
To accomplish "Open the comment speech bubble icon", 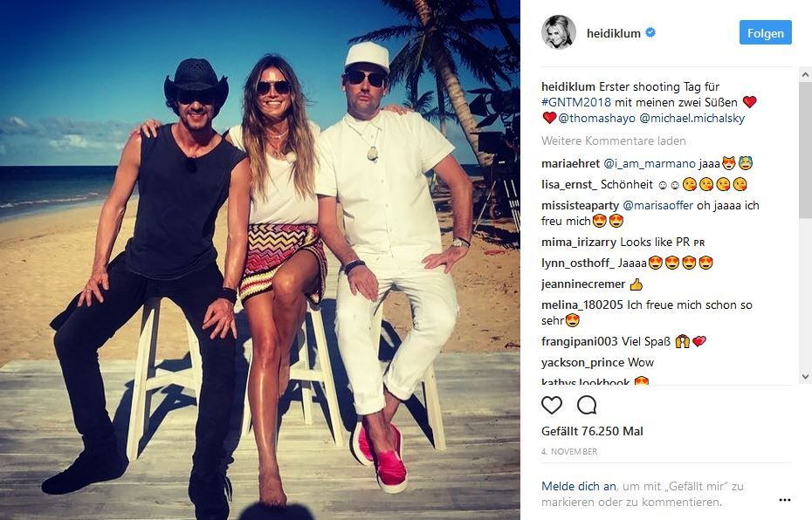I will (587, 405).
